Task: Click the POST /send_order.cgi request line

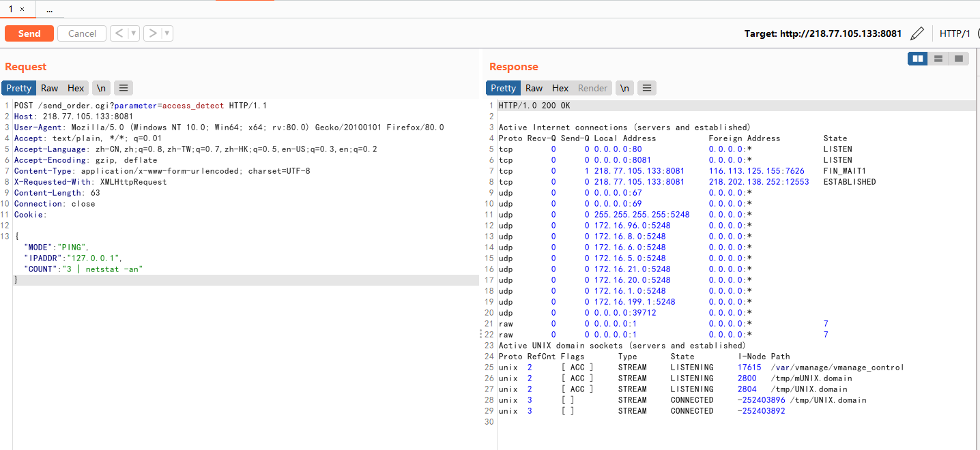Action: click(x=141, y=106)
